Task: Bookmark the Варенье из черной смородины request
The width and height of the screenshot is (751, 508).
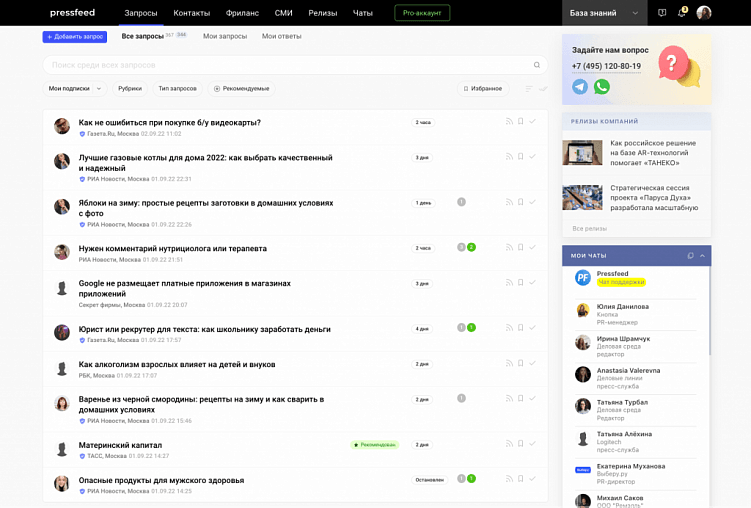Action: point(521,398)
